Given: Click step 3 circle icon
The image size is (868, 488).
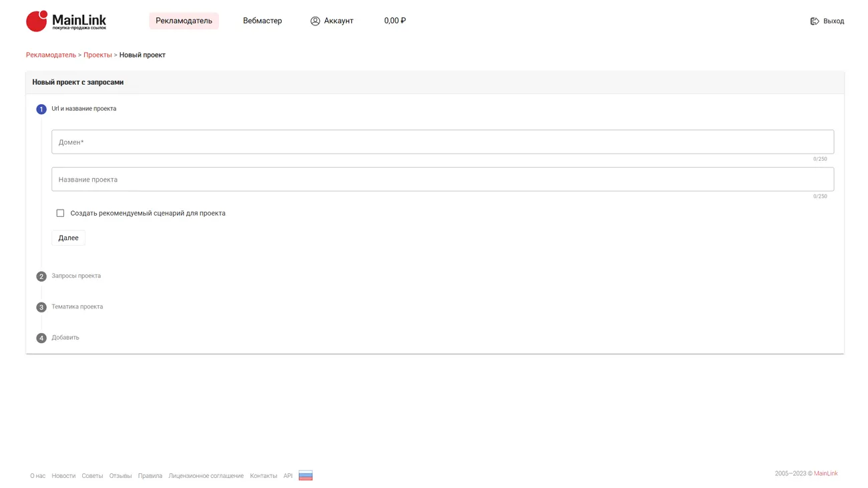Looking at the screenshot, I should [x=41, y=307].
